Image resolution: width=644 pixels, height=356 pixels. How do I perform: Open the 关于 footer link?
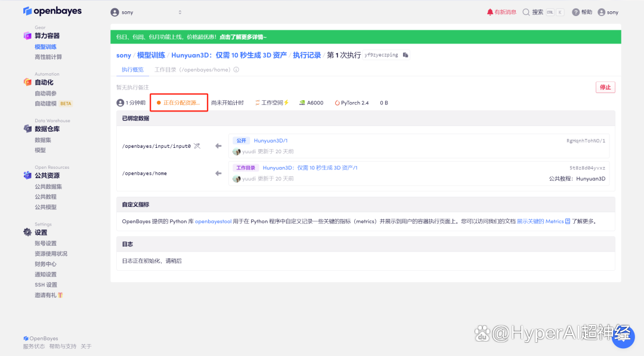pos(86,346)
